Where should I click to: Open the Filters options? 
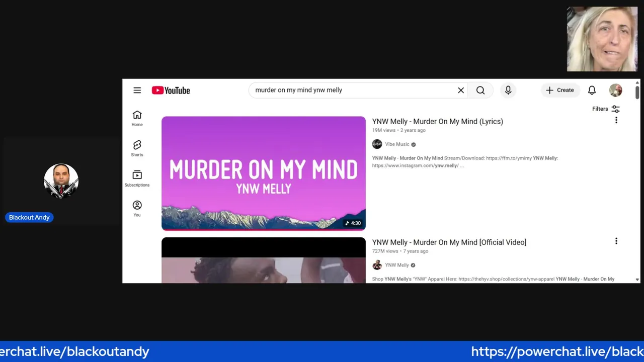pyautogui.click(x=606, y=109)
